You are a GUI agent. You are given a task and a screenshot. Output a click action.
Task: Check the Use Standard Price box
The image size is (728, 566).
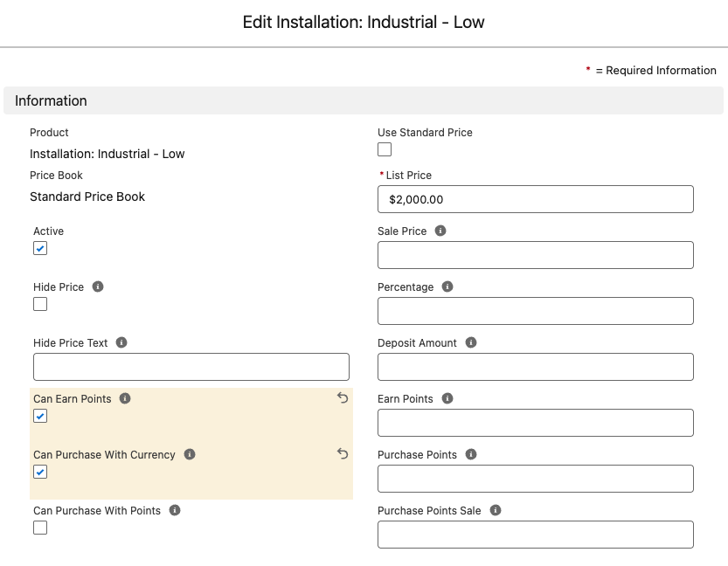pyautogui.click(x=385, y=149)
